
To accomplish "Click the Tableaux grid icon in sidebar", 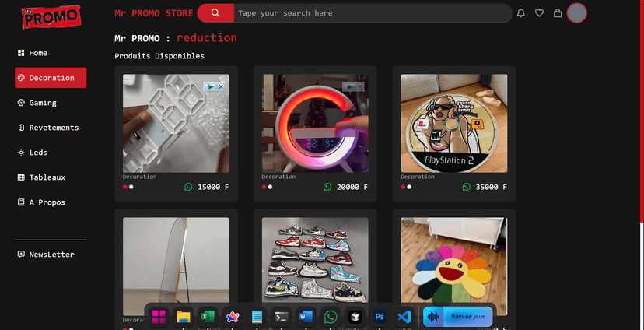I will (x=21, y=177).
